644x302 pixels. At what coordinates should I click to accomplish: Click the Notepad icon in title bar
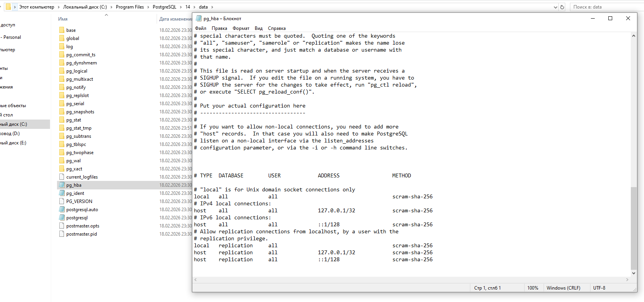pyautogui.click(x=199, y=19)
